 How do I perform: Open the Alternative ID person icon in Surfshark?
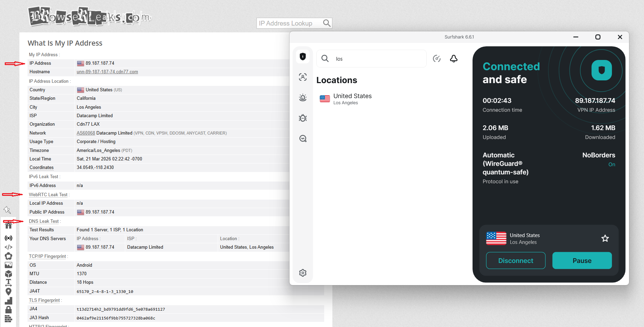pos(303,77)
